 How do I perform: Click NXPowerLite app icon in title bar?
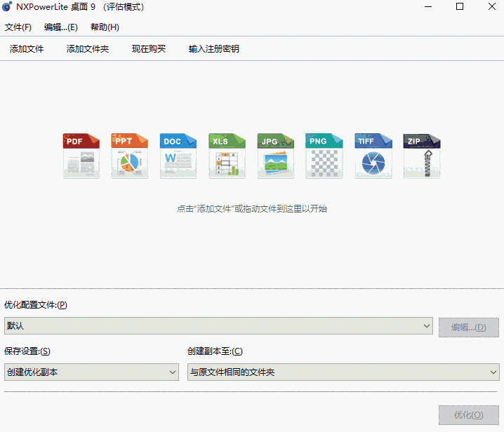point(8,7)
